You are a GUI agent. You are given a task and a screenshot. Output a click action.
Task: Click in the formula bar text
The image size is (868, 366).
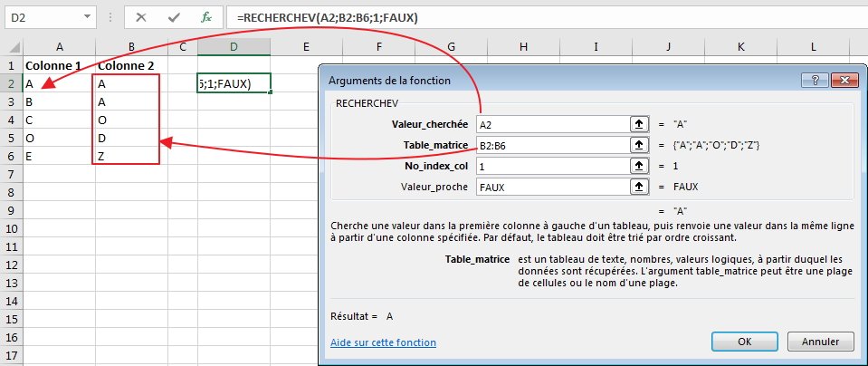click(x=543, y=17)
